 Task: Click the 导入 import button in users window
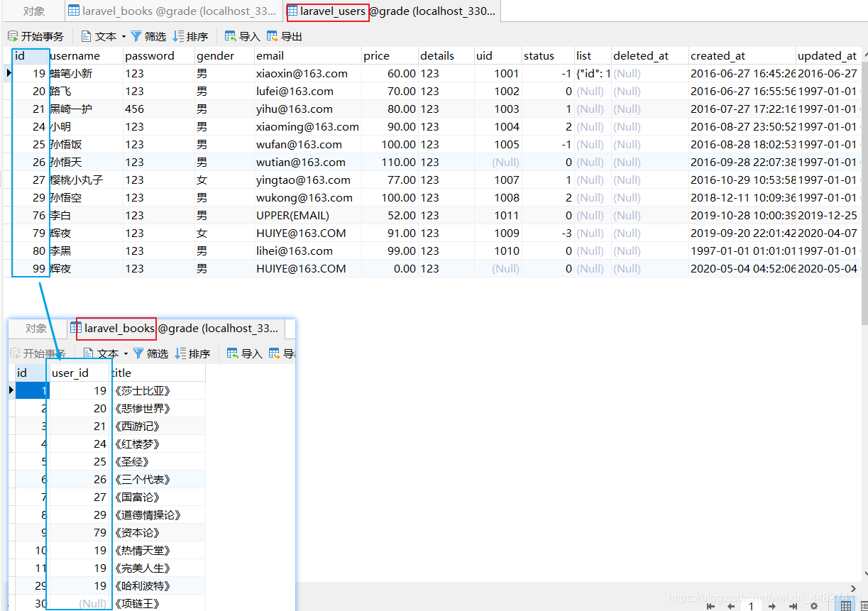[243, 36]
